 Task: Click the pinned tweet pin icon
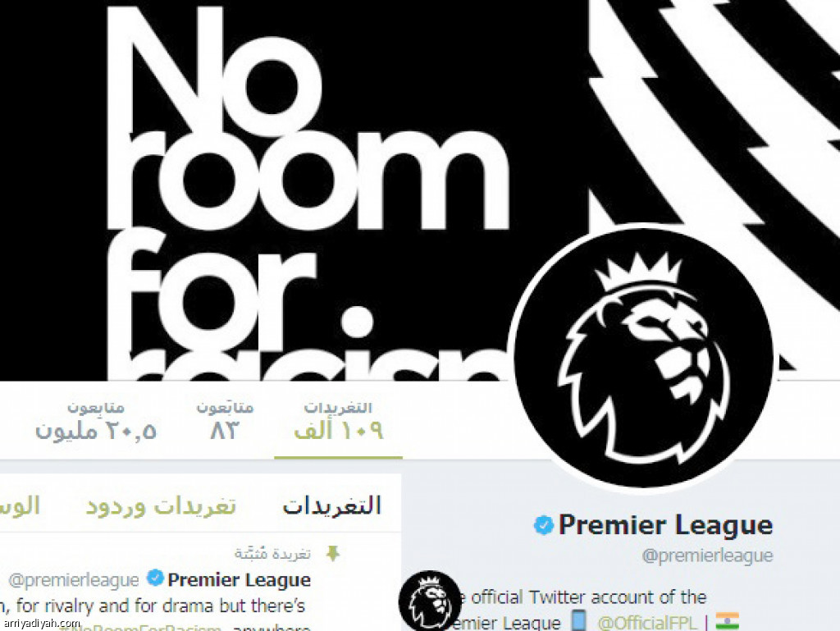[x=333, y=553]
